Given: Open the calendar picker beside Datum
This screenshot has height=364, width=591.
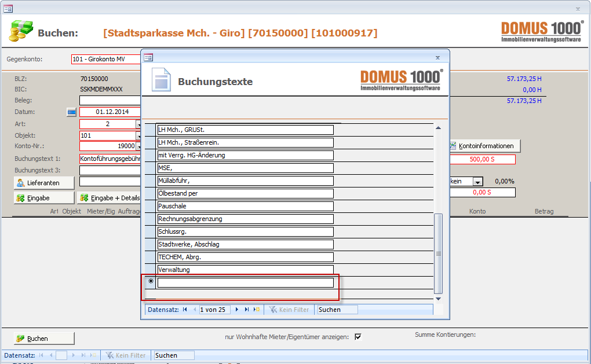Looking at the screenshot, I should click(71, 112).
